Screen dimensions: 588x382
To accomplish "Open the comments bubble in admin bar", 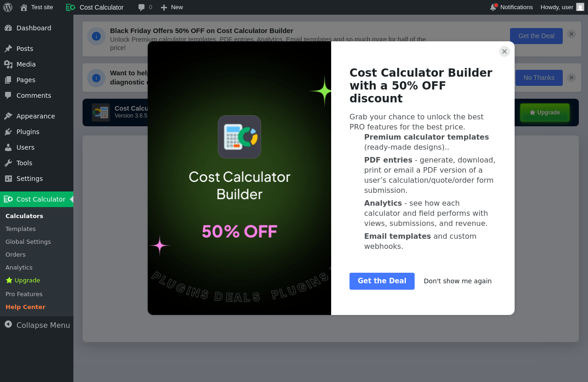I will coord(145,7).
